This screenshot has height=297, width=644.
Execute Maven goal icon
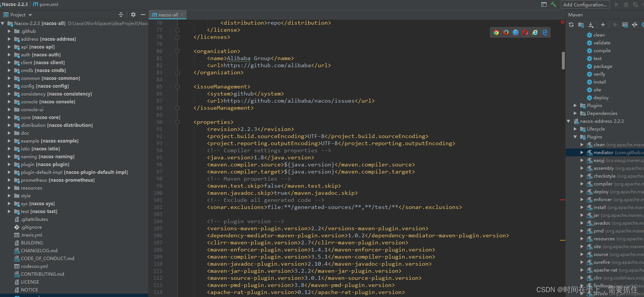[x=625, y=25]
